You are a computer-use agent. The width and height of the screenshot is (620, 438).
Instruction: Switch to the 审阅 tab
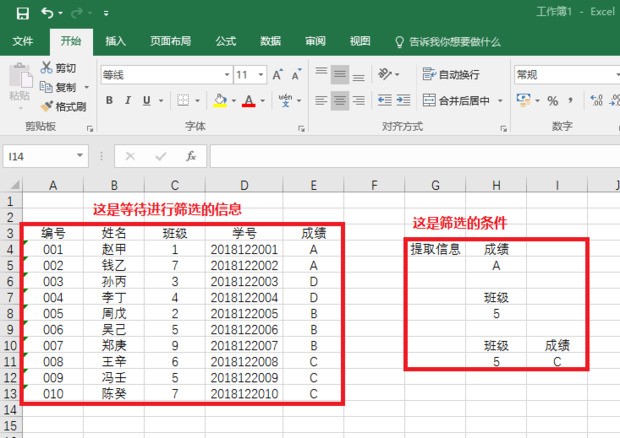[315, 41]
